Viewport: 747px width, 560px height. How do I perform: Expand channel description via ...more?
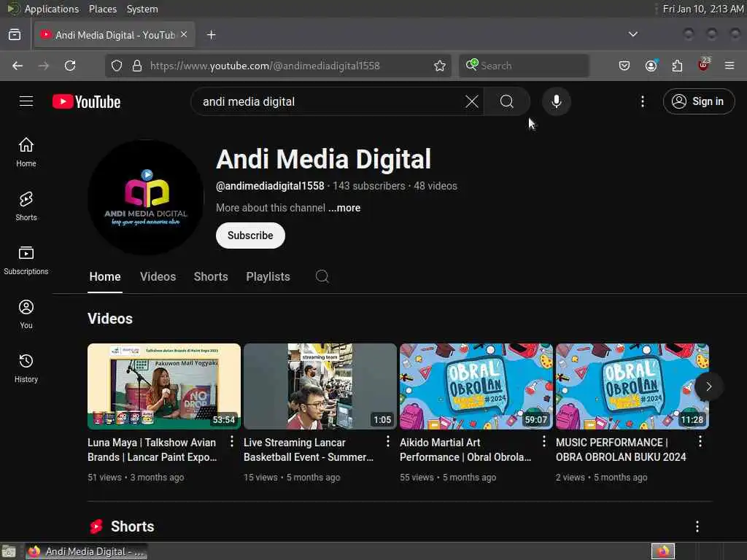click(x=344, y=208)
